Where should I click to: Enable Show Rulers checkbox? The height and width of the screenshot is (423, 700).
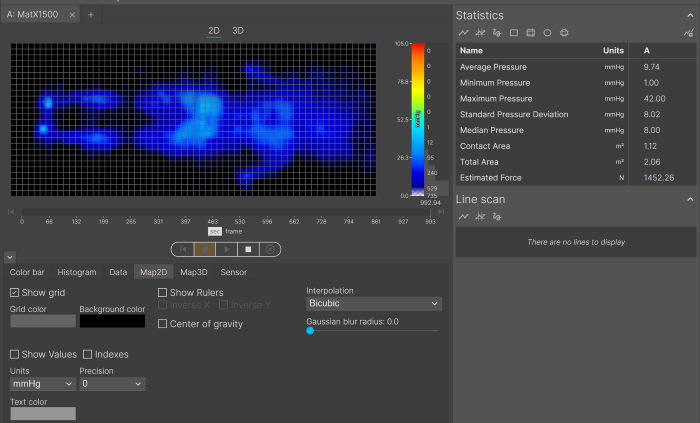[x=162, y=293]
